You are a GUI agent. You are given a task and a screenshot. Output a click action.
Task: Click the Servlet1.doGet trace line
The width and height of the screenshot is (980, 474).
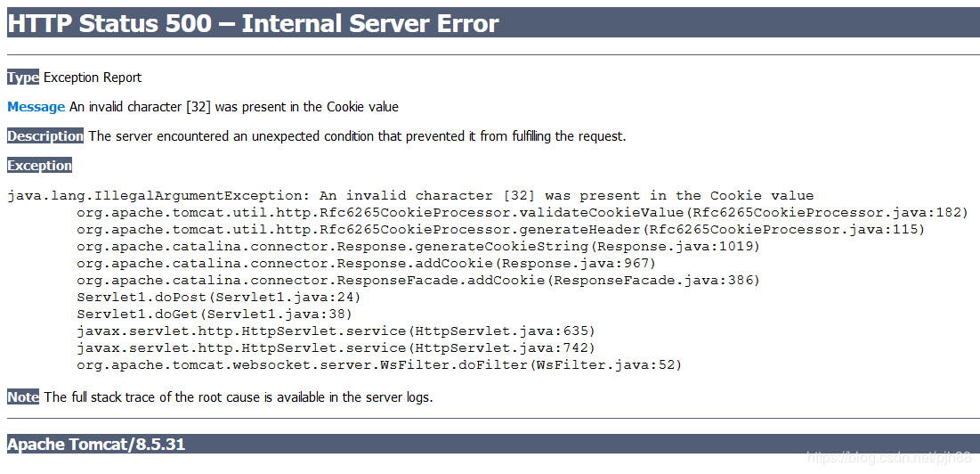[x=215, y=314]
